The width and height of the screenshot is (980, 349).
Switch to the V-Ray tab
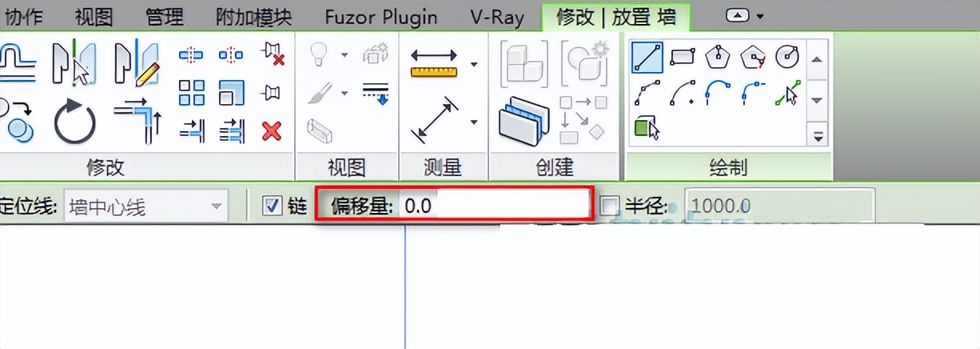[497, 17]
